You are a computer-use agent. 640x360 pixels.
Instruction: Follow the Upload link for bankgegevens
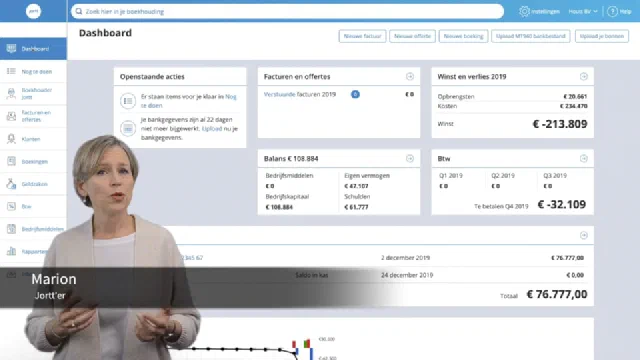[x=212, y=129]
